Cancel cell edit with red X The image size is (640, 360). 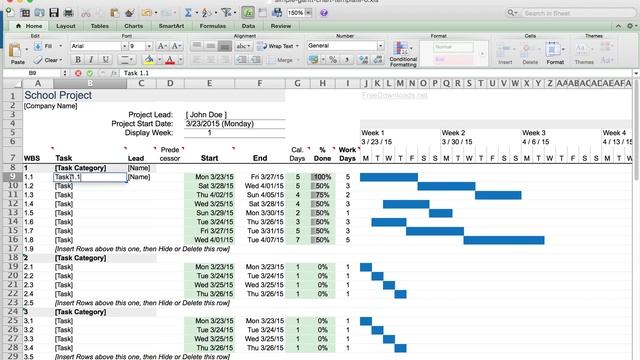[78, 73]
